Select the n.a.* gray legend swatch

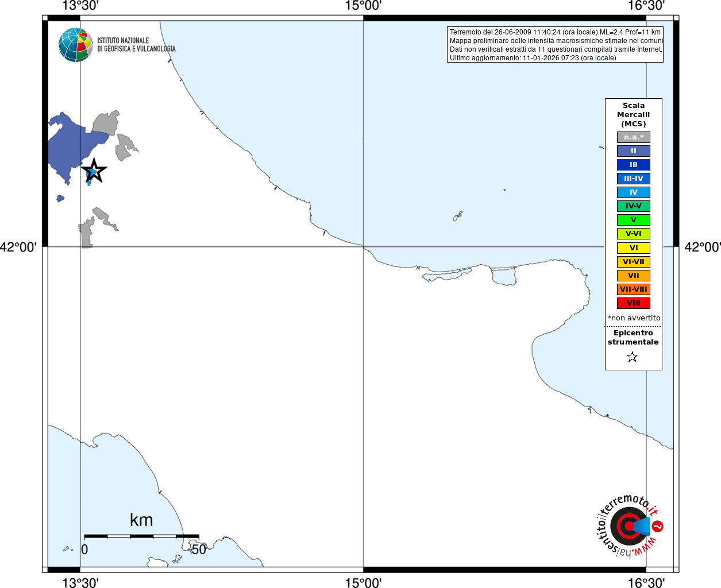634,137
